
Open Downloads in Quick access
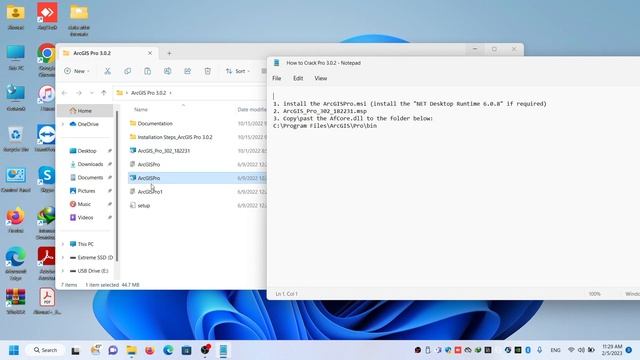pos(90,164)
